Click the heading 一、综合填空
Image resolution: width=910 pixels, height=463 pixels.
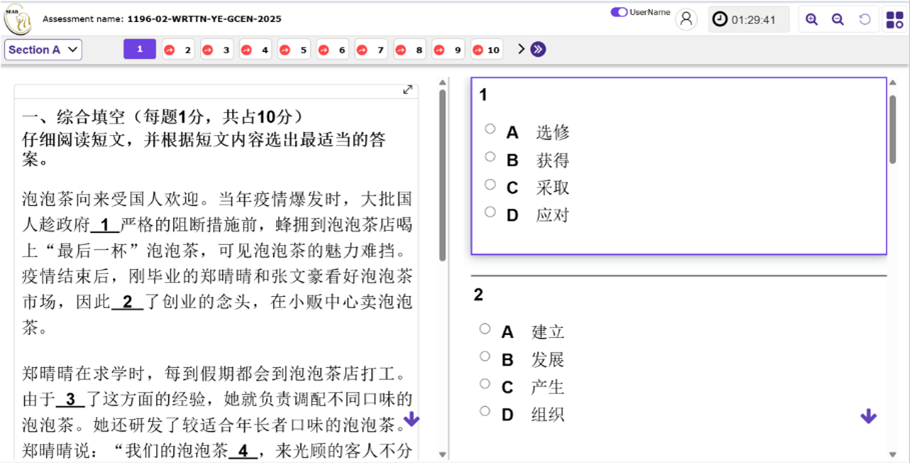[74, 117]
